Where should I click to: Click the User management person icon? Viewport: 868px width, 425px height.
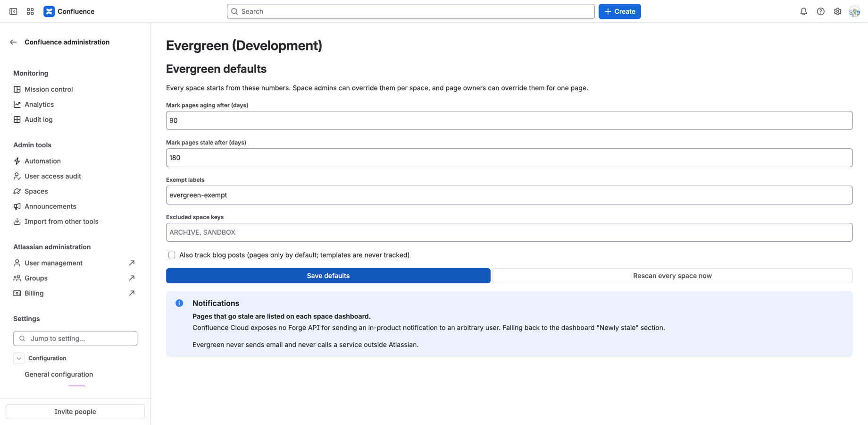(x=17, y=263)
